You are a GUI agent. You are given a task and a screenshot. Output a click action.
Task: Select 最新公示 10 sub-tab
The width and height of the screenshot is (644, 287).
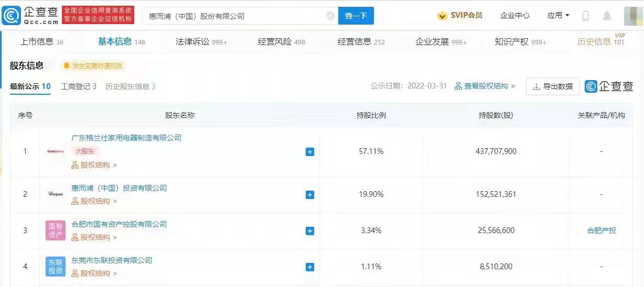coord(30,86)
